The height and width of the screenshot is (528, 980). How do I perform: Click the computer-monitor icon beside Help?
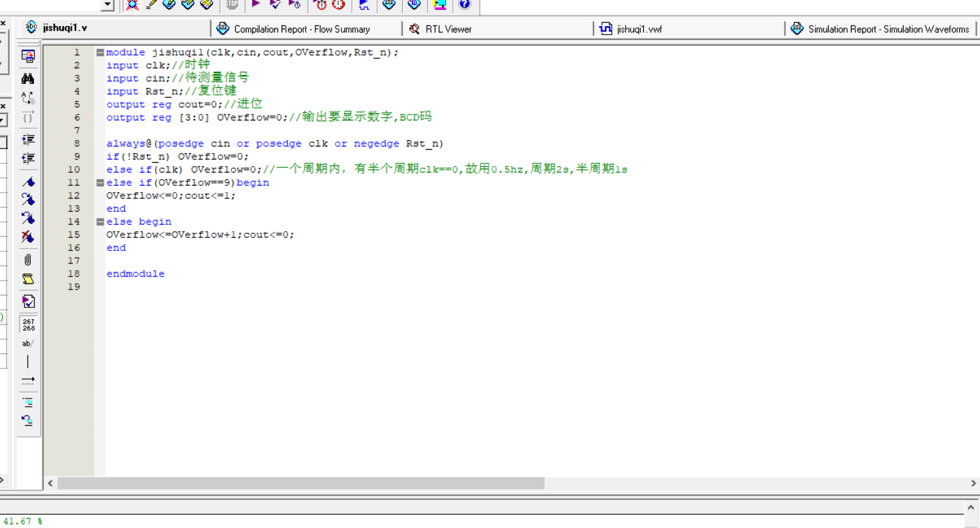440,5
